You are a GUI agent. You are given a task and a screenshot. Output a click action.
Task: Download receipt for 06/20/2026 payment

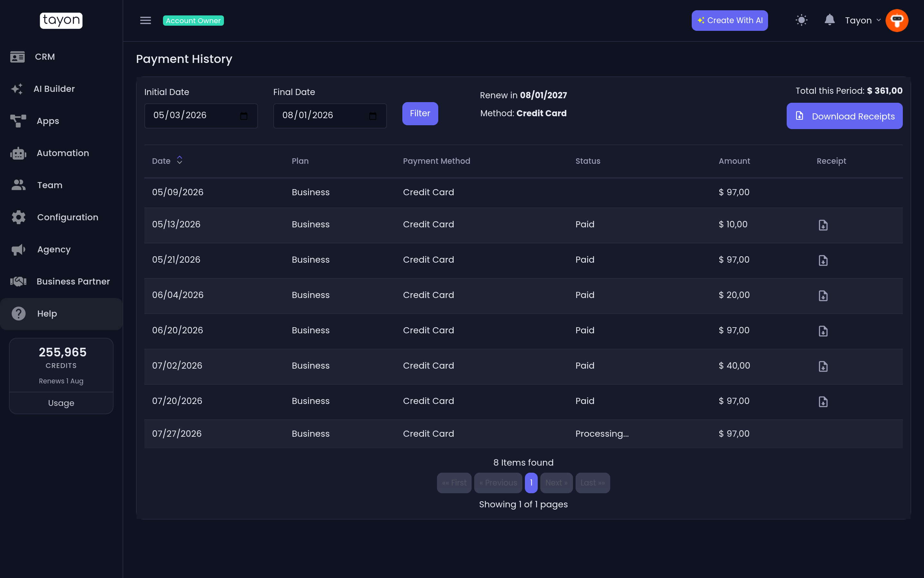(823, 331)
